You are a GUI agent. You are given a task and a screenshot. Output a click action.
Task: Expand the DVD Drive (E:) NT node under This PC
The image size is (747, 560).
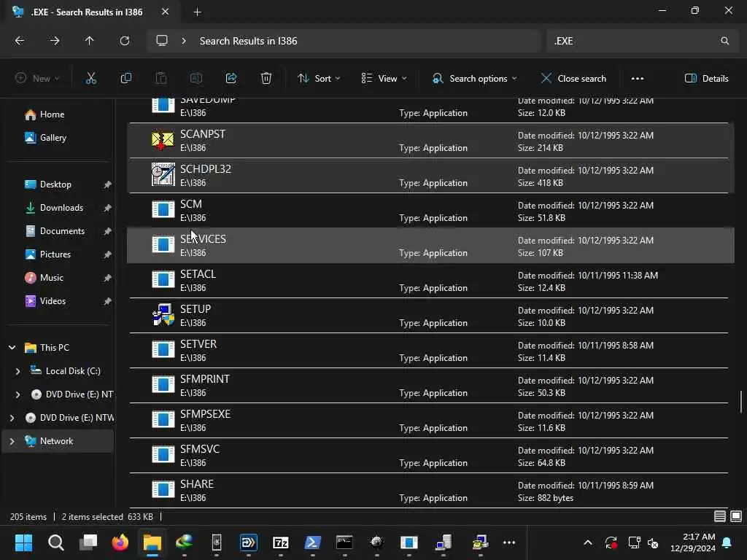[18, 394]
